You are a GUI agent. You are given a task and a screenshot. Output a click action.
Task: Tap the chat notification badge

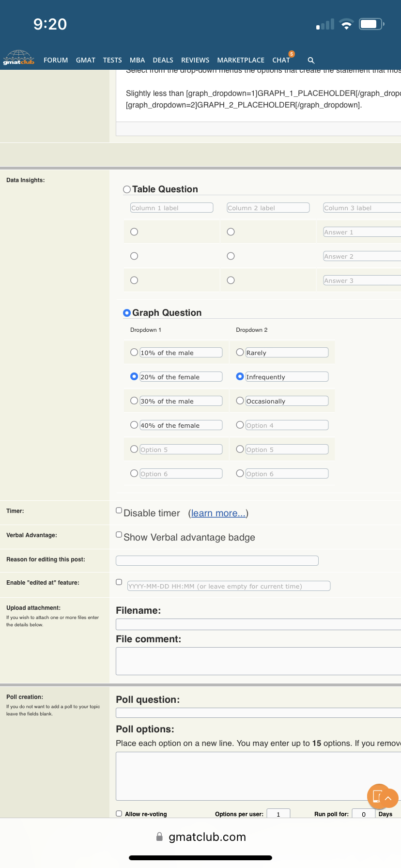point(292,54)
